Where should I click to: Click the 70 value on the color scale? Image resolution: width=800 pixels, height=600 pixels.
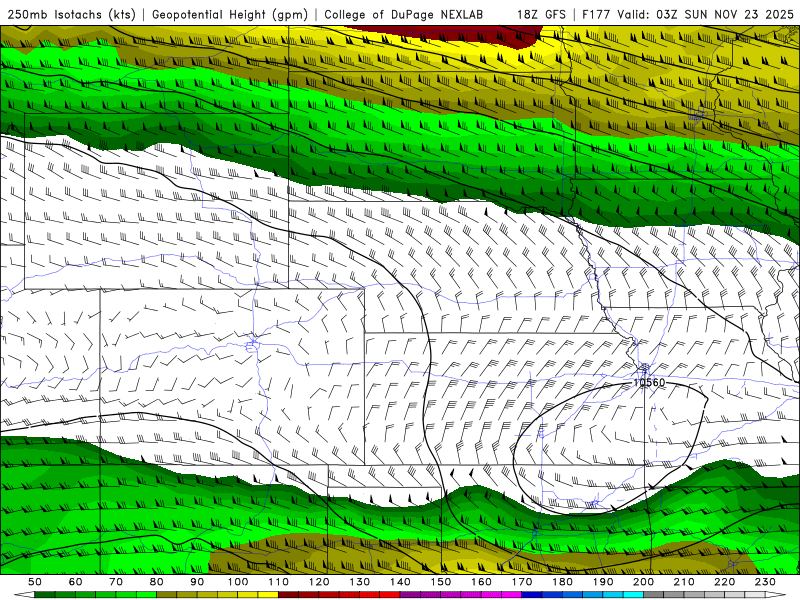116,582
